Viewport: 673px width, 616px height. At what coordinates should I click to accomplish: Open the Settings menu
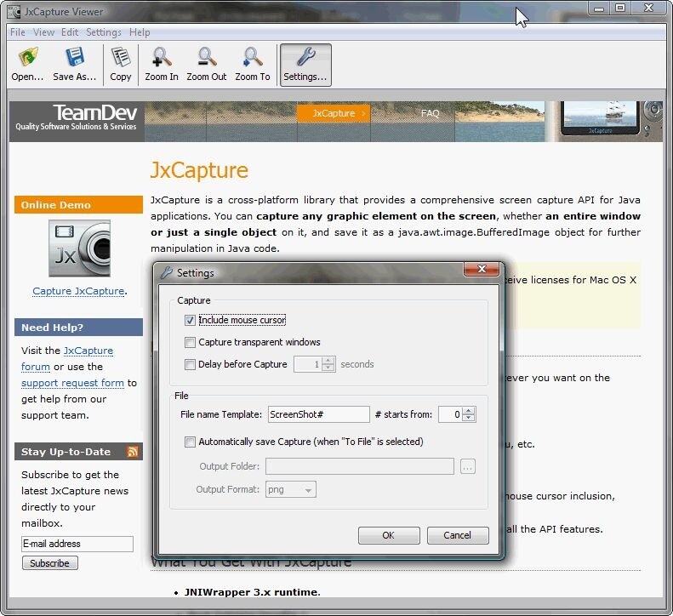[x=104, y=32]
